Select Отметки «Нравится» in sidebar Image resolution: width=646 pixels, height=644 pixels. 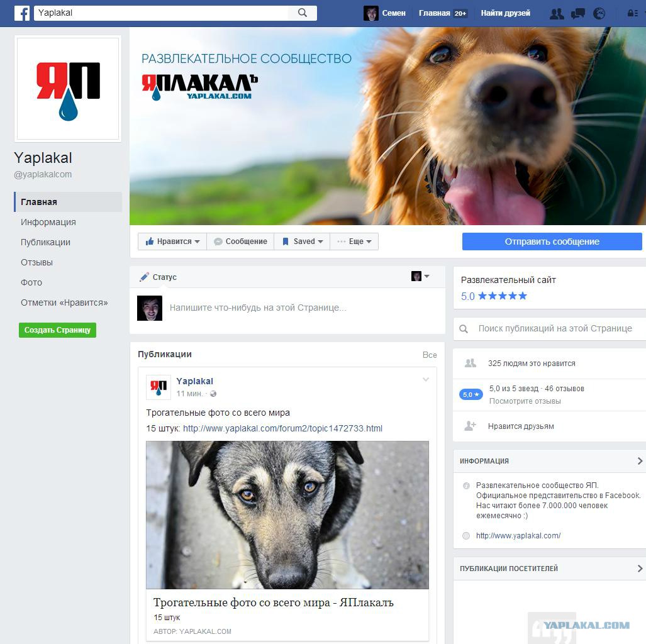point(64,303)
